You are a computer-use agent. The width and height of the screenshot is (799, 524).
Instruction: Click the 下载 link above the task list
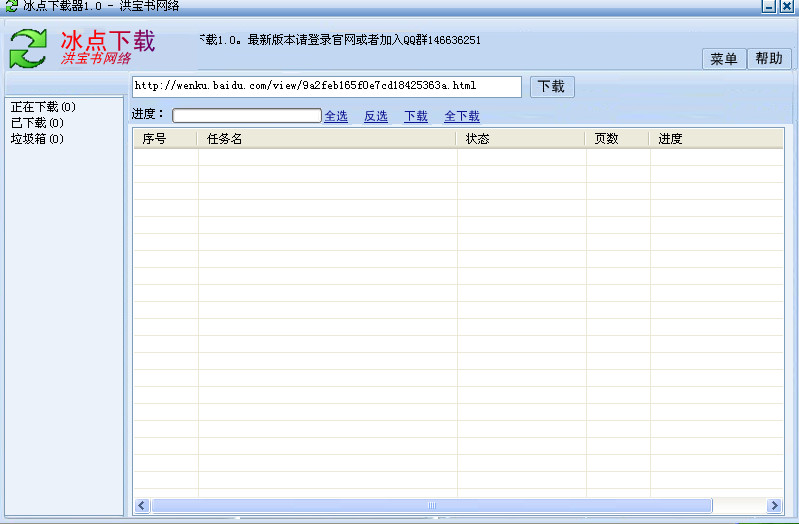point(416,117)
